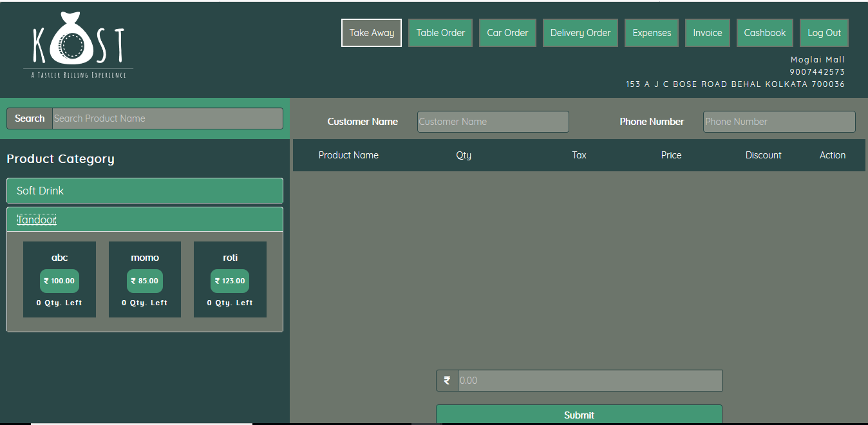868x425 pixels.
Task: Click the Search button
Action: [30, 118]
